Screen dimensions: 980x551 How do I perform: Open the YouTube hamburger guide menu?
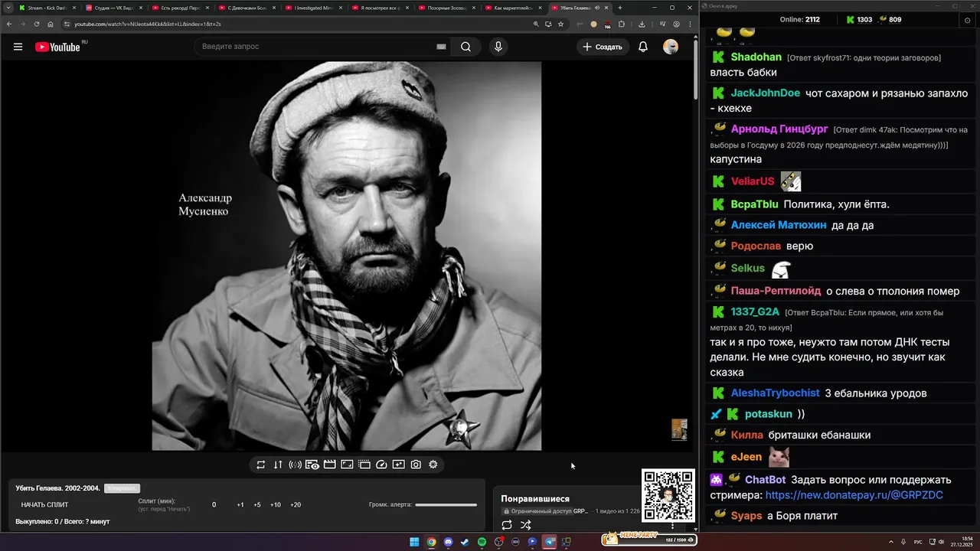pos(18,47)
